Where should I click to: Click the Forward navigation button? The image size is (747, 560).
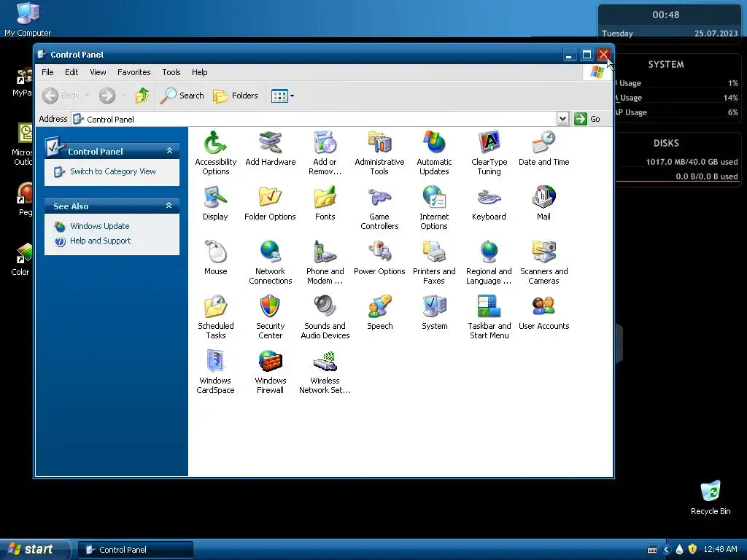pos(107,96)
